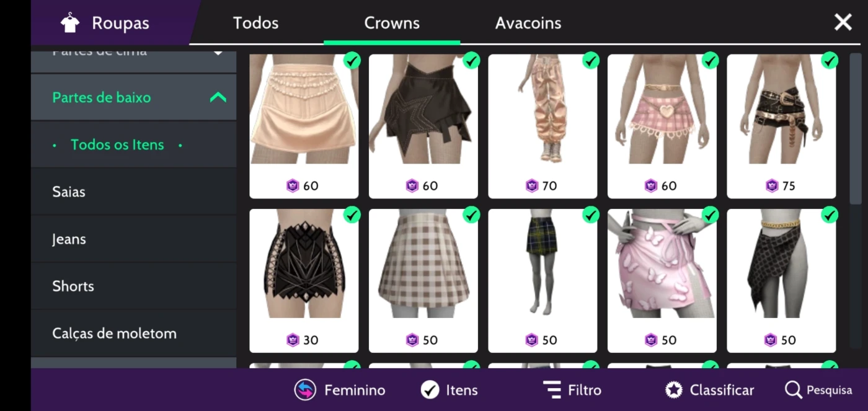Toggle the Feminino gender swap icon

305,390
